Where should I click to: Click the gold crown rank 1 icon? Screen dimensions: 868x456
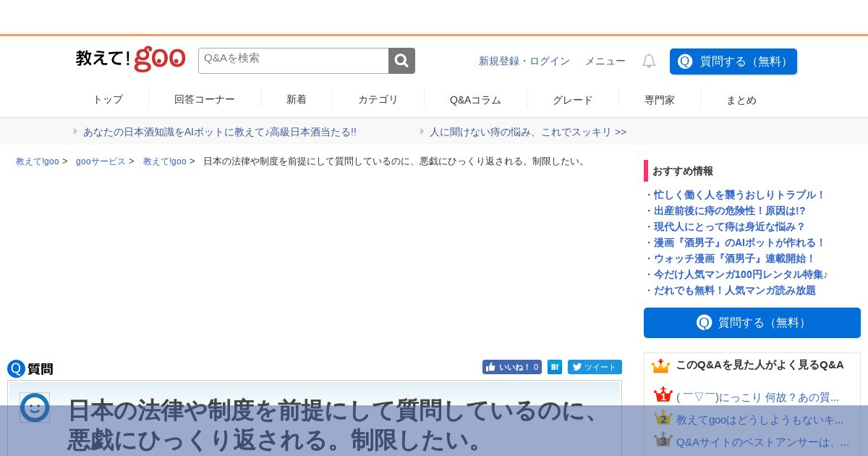pyautogui.click(x=663, y=395)
